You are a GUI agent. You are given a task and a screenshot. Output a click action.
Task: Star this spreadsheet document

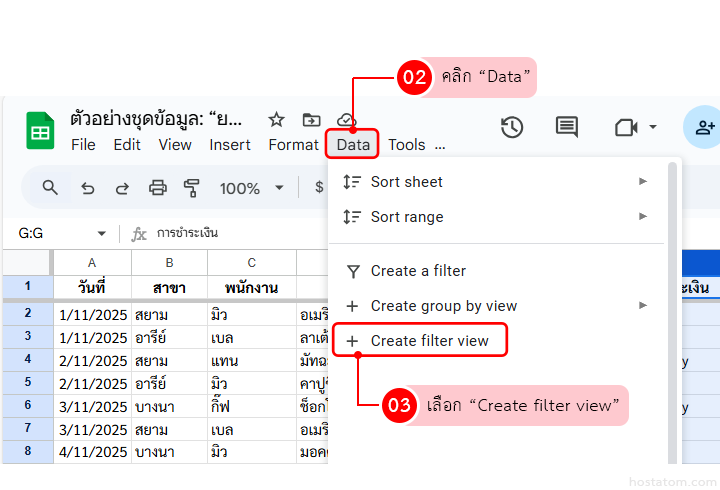pyautogui.click(x=277, y=120)
